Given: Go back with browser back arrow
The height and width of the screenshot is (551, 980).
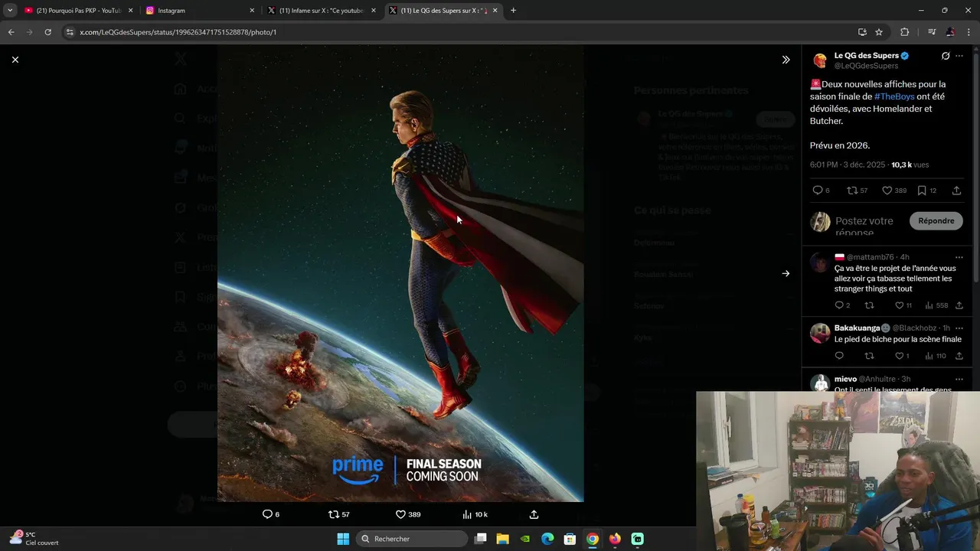Looking at the screenshot, I should 11,32.
